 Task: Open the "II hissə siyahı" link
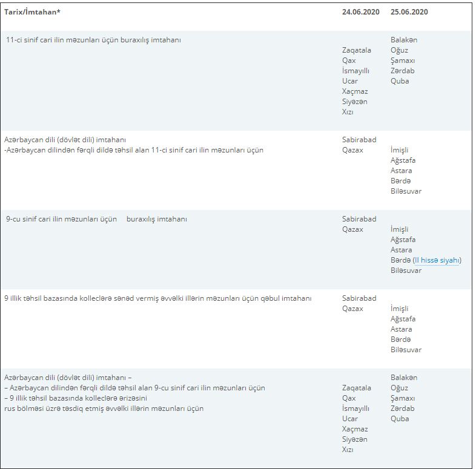(437, 260)
